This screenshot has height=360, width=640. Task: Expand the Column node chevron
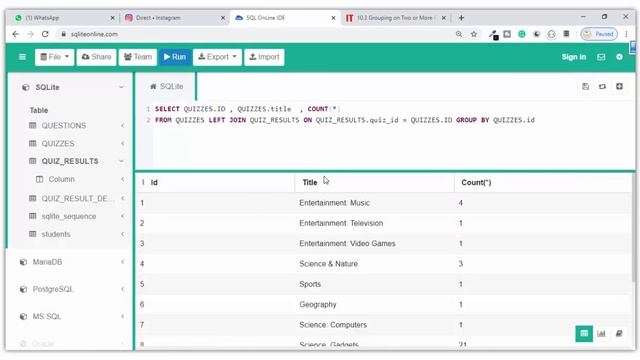pos(122,179)
